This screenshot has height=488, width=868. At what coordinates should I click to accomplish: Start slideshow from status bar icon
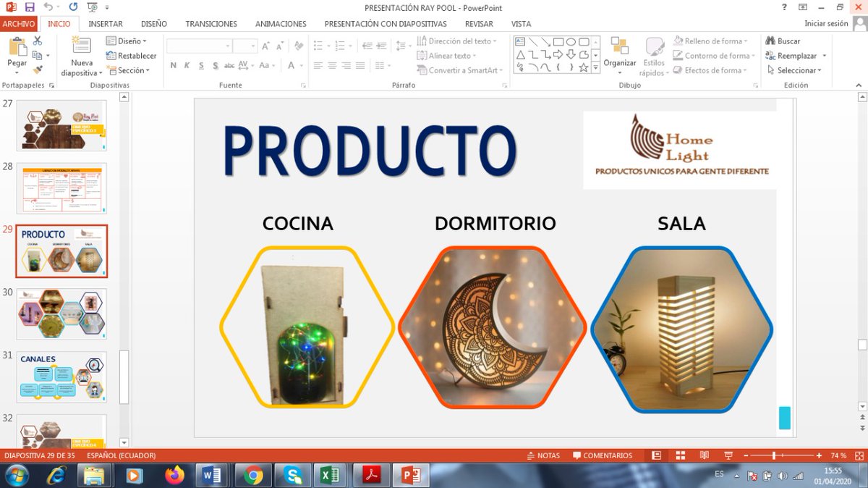coord(728,455)
